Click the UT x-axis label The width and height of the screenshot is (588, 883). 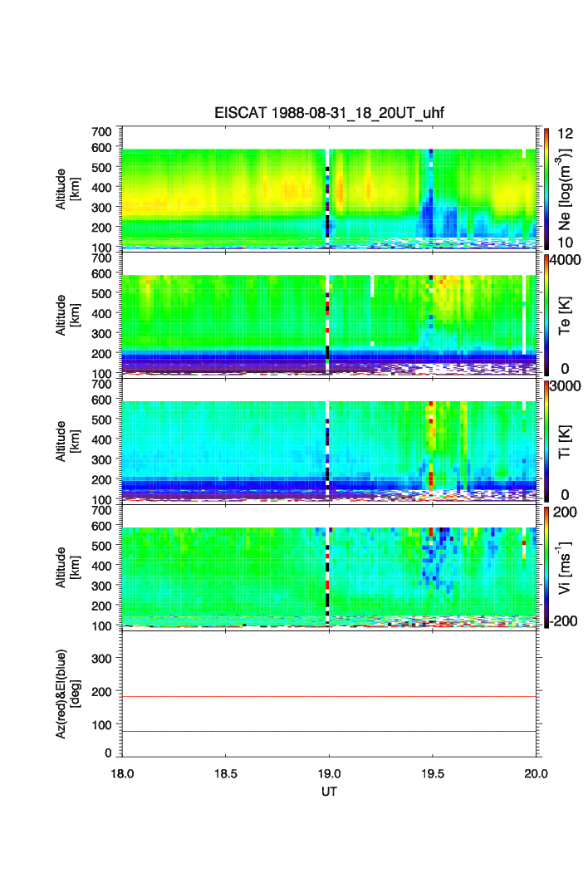330,792
